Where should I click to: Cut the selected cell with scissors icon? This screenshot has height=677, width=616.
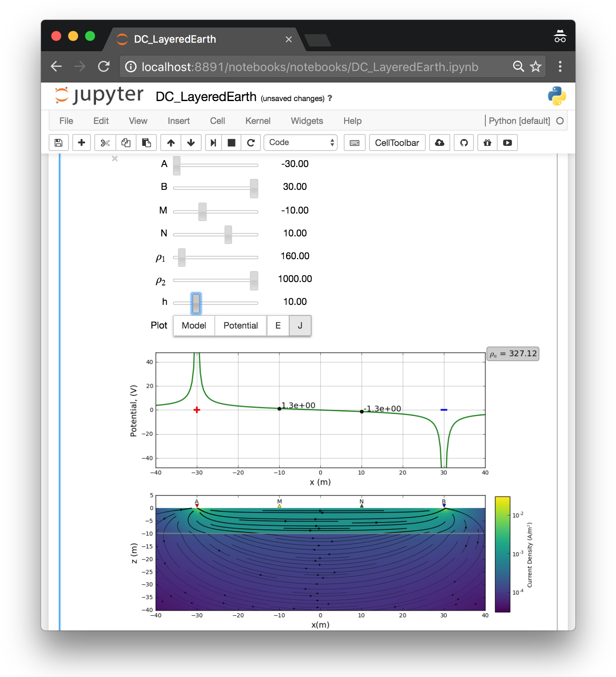(105, 143)
